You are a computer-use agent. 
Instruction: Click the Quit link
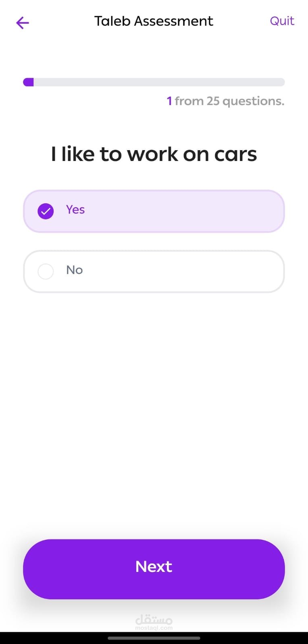[282, 21]
